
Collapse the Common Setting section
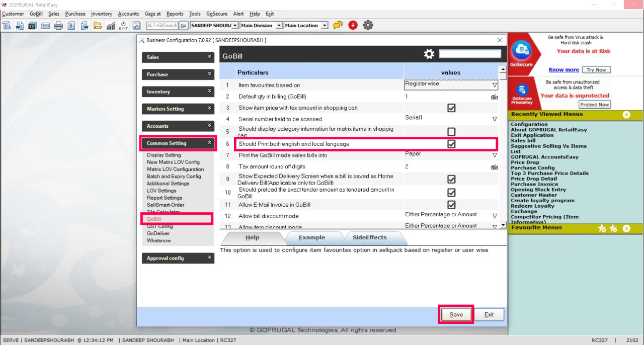pyautogui.click(x=178, y=143)
